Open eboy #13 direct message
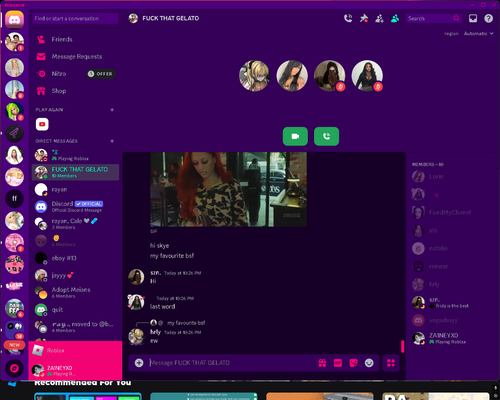The image size is (500, 400). click(75, 258)
